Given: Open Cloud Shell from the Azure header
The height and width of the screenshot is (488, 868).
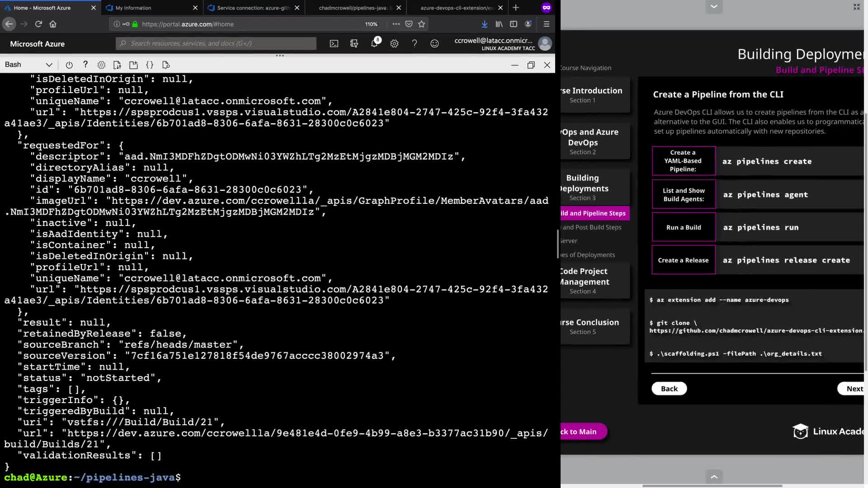Looking at the screenshot, I should click(334, 43).
